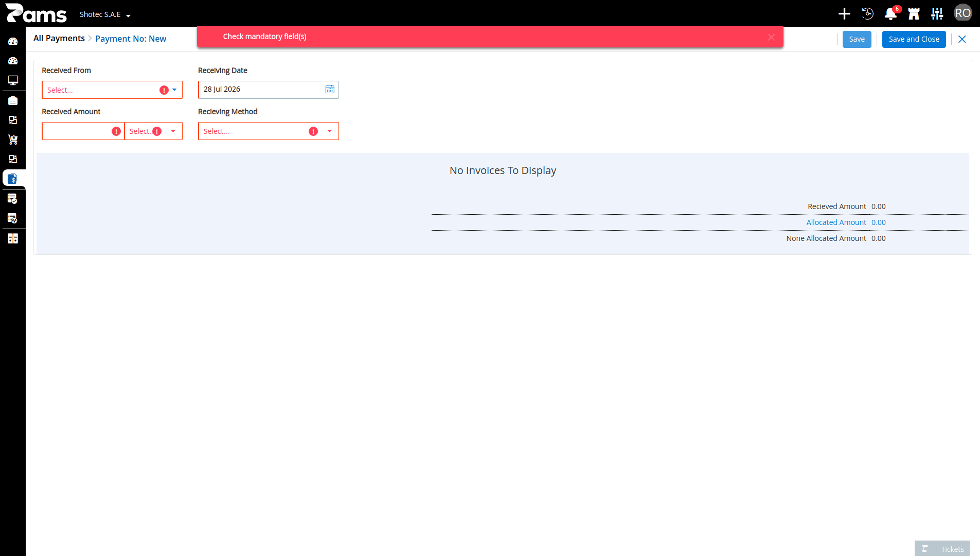
Task: Expand the Shotec S.A.E company selector
Action: pyautogui.click(x=105, y=15)
